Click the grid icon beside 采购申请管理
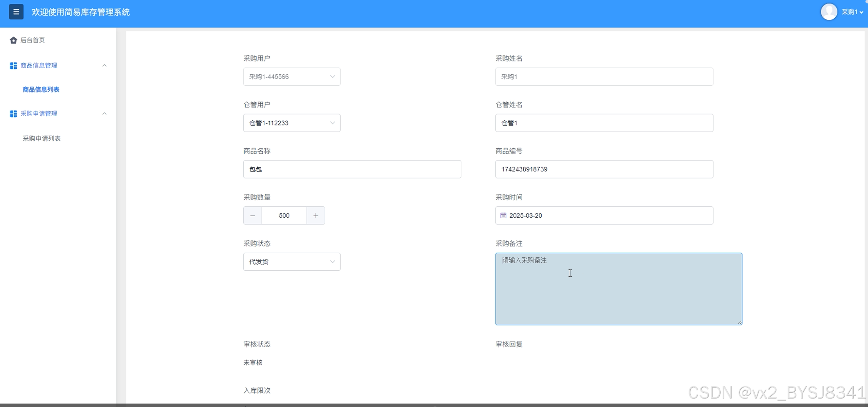Screen dimensions: 868x407 point(13,114)
